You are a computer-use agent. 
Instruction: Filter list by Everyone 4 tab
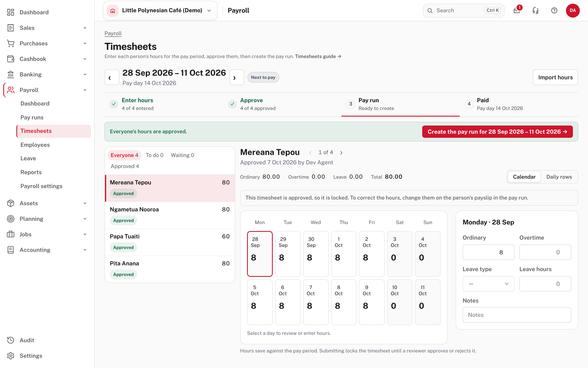tap(124, 155)
